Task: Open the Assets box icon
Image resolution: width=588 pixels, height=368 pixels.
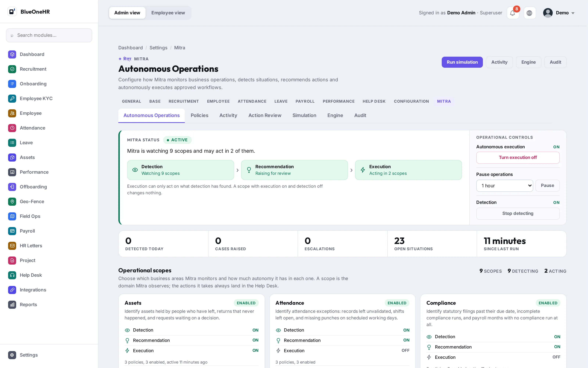Action: [12, 158]
